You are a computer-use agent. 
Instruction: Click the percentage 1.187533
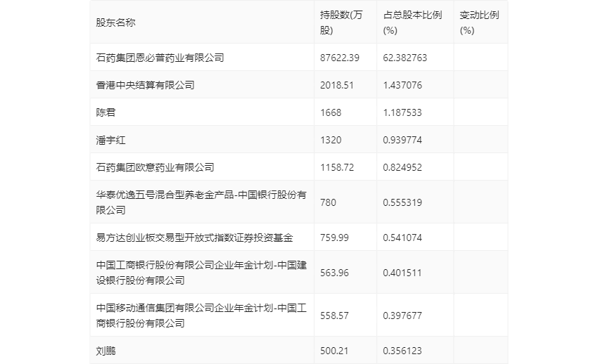402,112
